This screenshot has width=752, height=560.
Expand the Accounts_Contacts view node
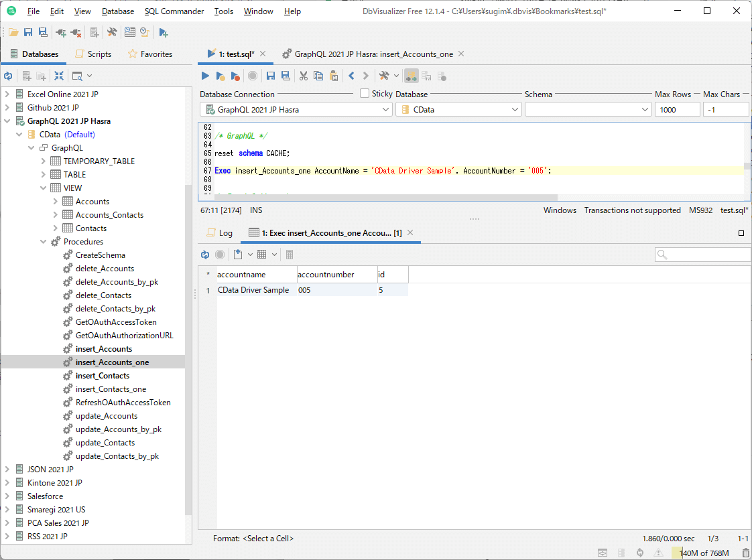56,215
